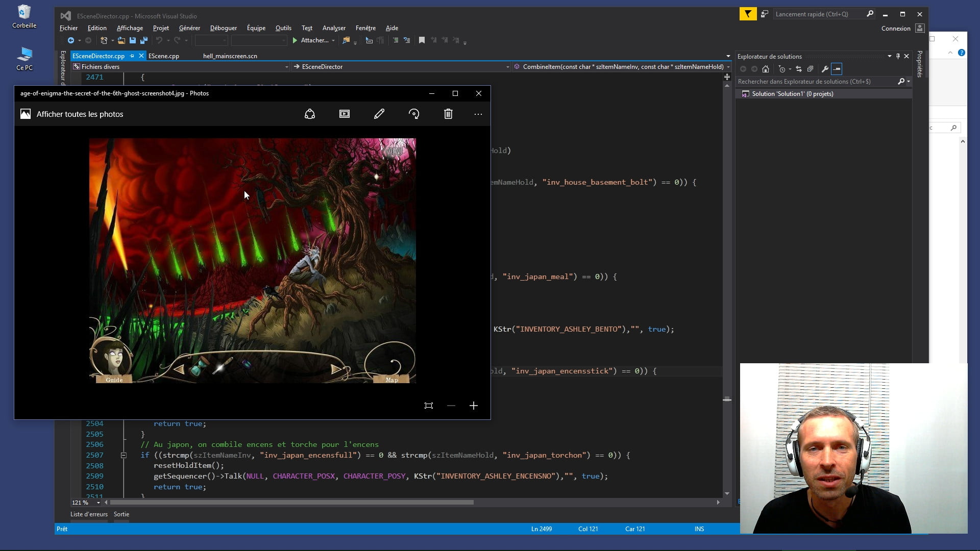
Task: Toggle Preview Selected Items button
Action: point(837,69)
